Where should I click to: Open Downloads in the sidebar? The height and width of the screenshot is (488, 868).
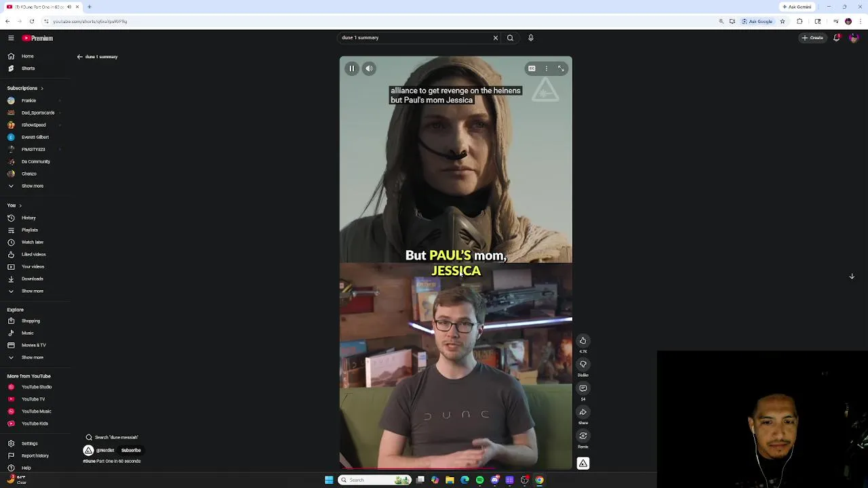click(x=32, y=279)
